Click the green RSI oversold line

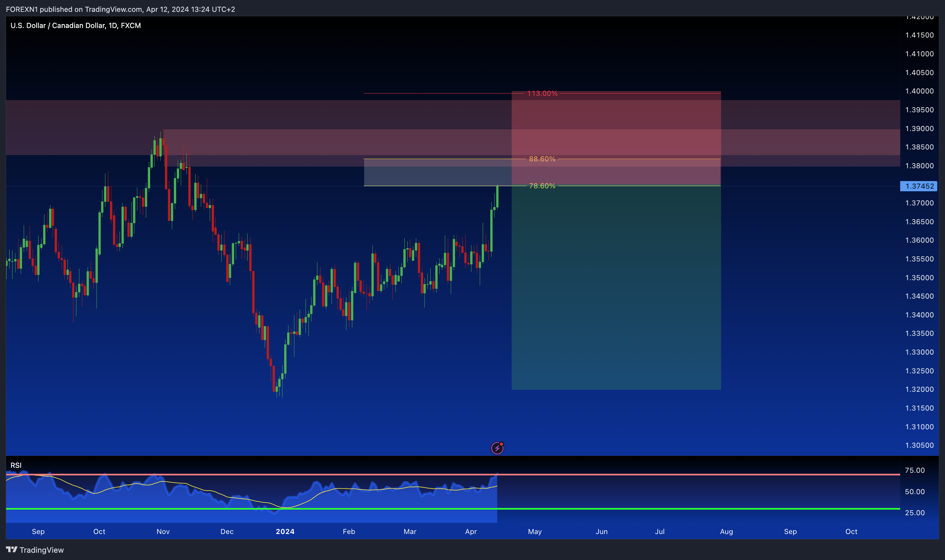point(453,509)
